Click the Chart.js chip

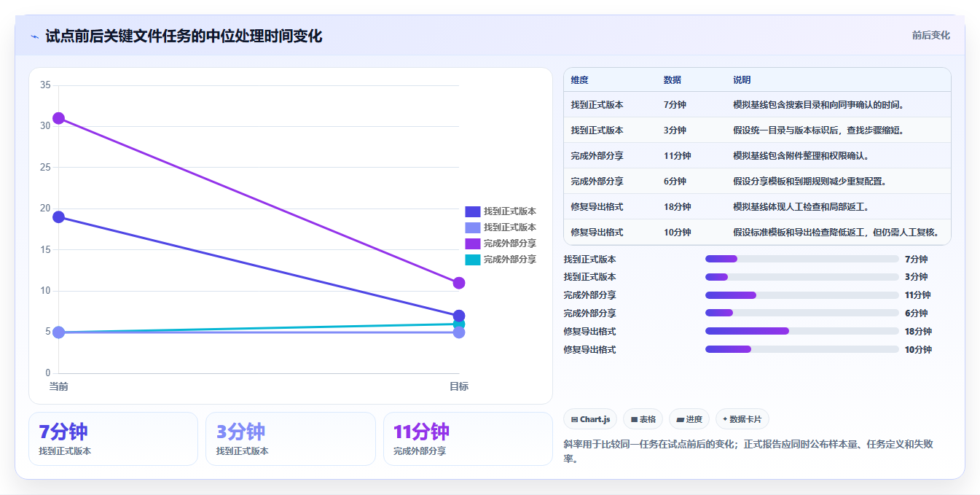click(590, 419)
